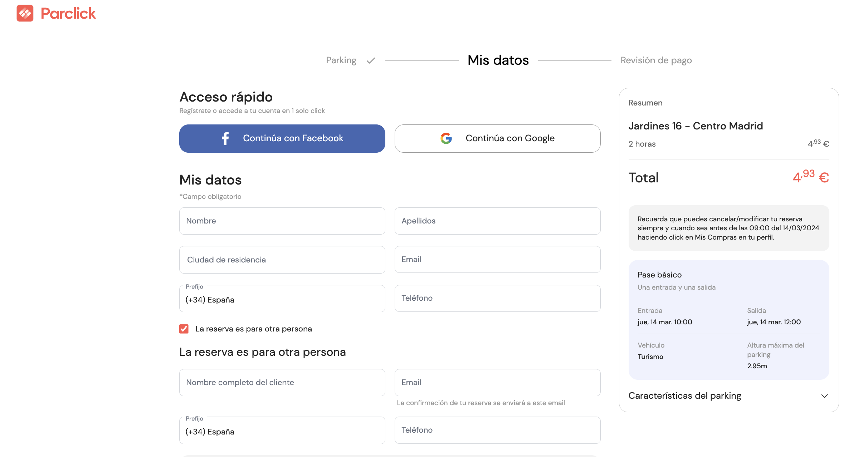Click the Parclick logo icon
The height and width of the screenshot is (457, 868).
(25, 13)
